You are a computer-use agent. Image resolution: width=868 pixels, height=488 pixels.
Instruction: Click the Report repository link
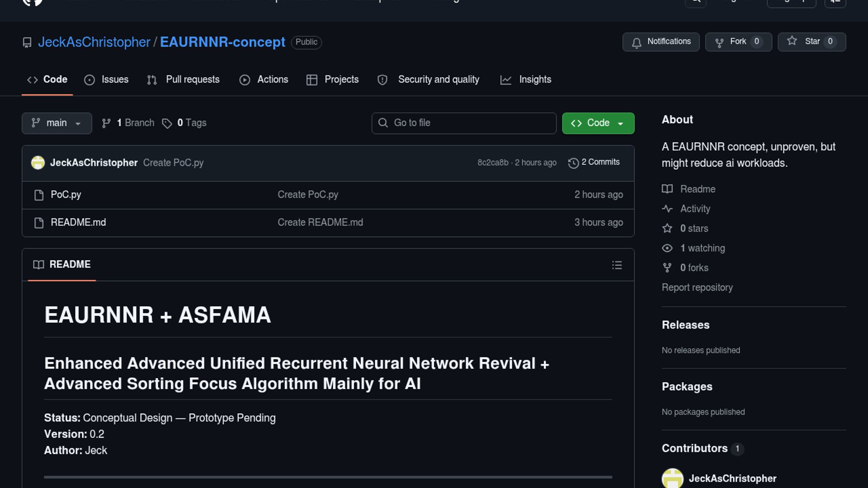point(697,287)
